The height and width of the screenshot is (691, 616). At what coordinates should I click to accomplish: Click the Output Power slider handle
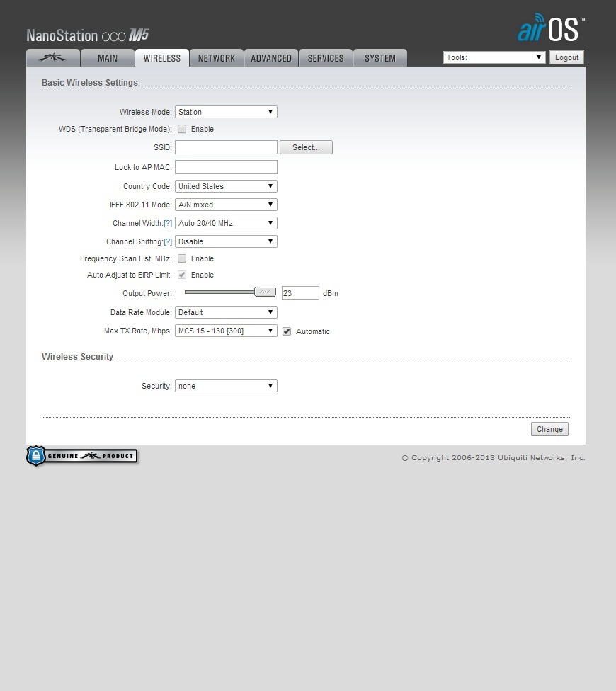[266, 292]
